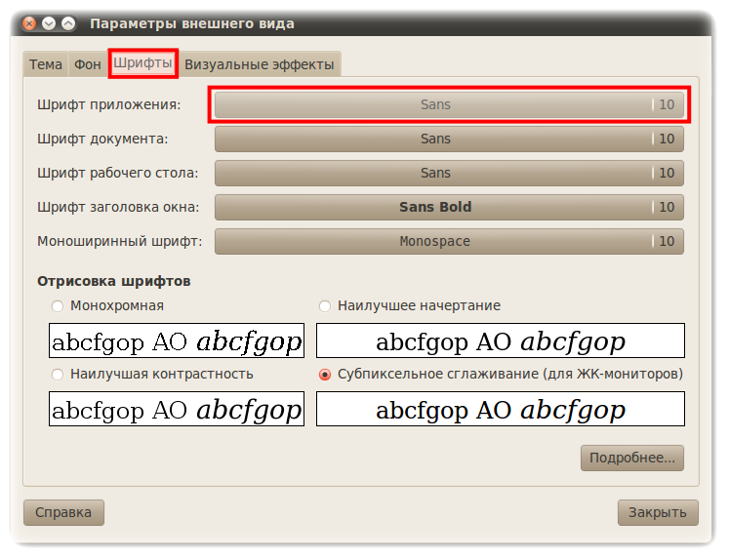Open the Тема tab
The width and height of the screenshot is (729, 560).
(46, 64)
